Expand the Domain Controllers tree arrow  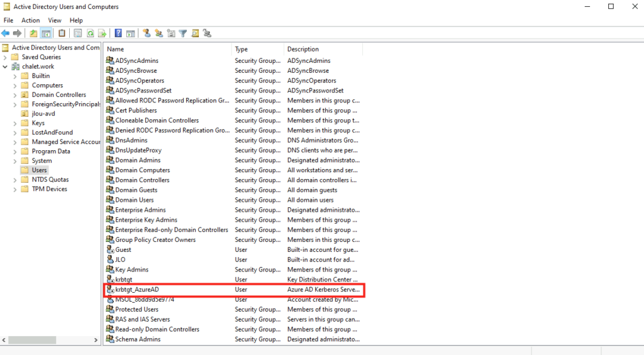(15, 95)
